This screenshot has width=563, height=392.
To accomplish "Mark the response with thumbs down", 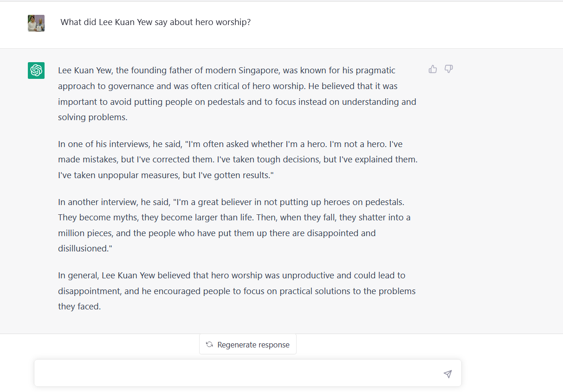I will (x=448, y=69).
